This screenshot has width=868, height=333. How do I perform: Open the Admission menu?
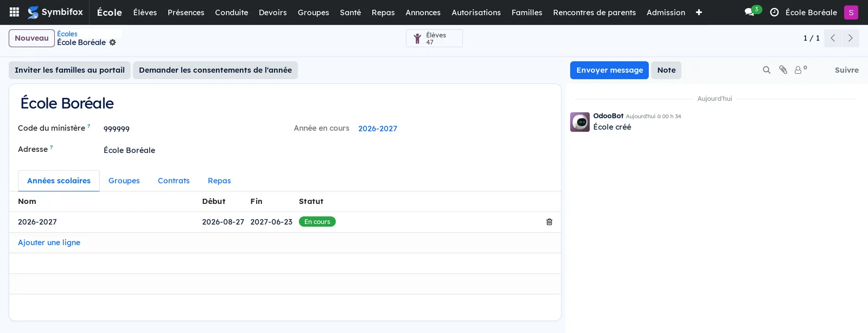tap(666, 12)
